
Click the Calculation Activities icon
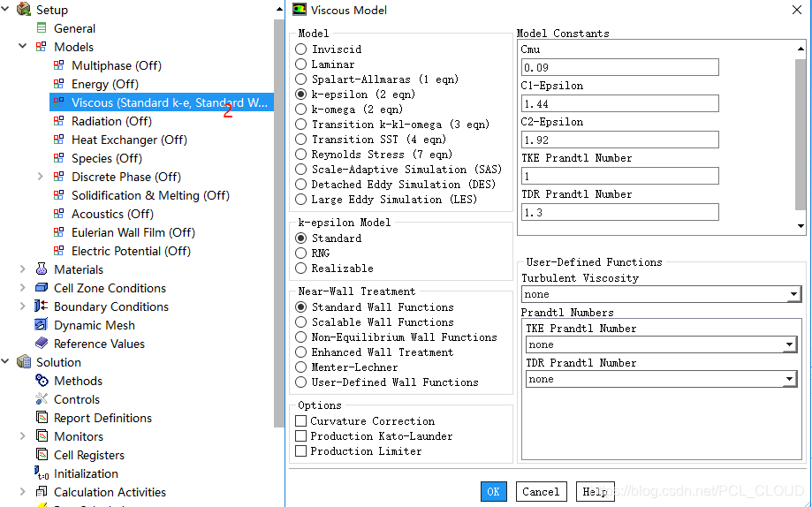pyautogui.click(x=42, y=491)
